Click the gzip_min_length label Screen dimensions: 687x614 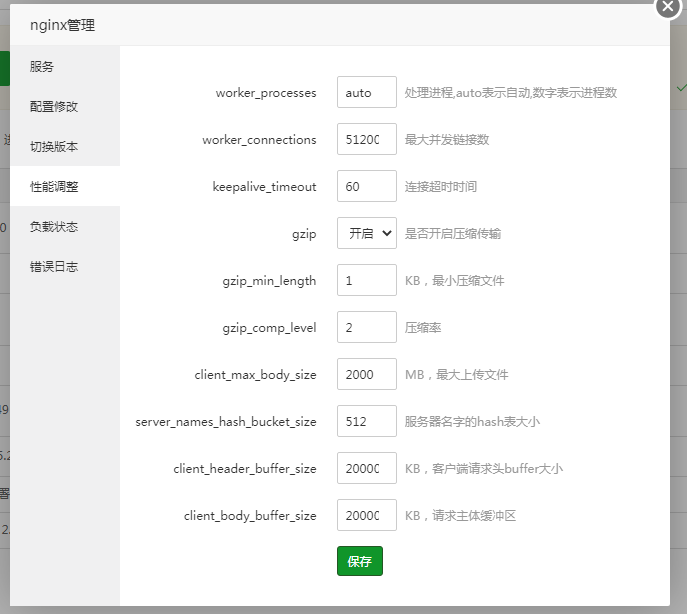tap(269, 281)
